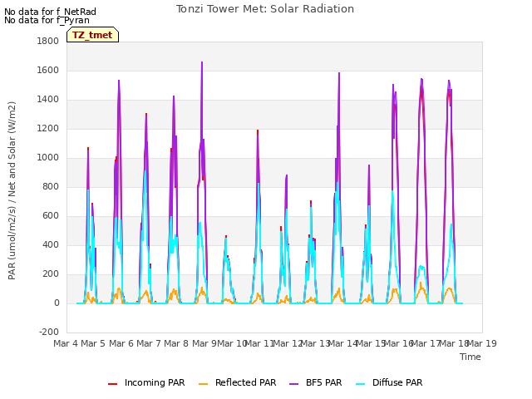
Task: Click the Mar 11 x-axis tick label
Action: [x=259, y=343]
